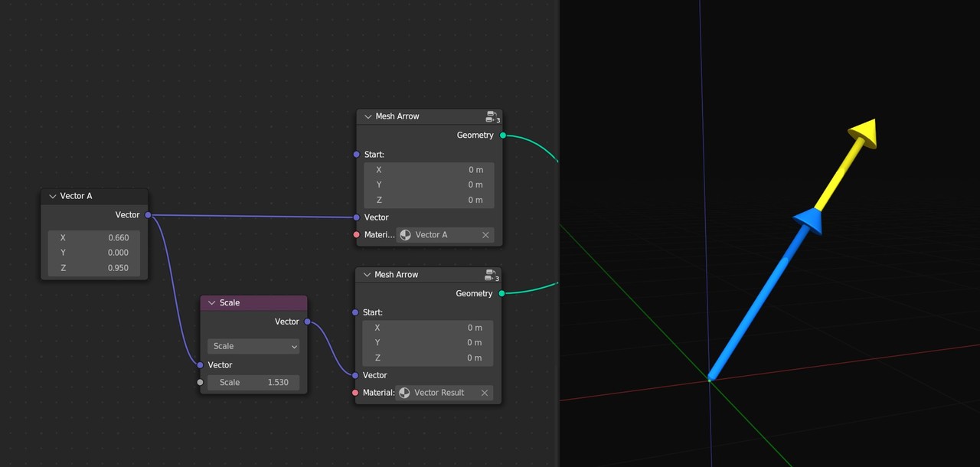Click the node group icon on top Mesh Arrow

[492, 116]
